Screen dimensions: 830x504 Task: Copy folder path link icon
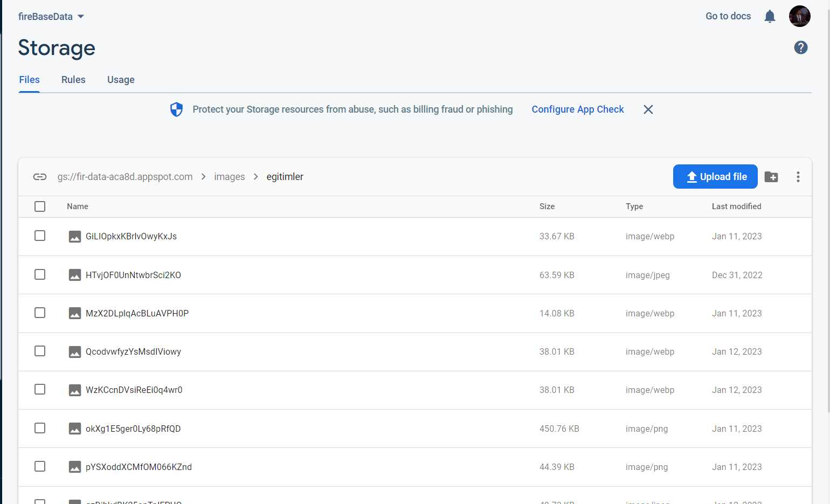pyautogui.click(x=40, y=177)
